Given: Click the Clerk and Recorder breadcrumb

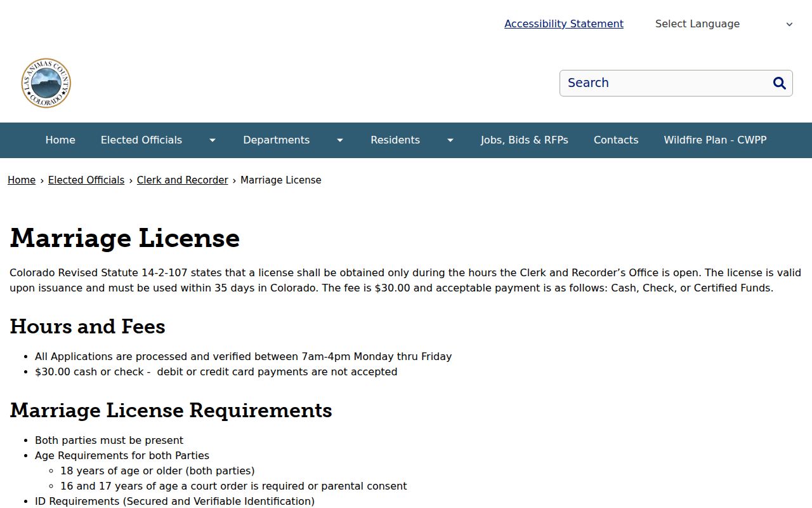Looking at the screenshot, I should [x=183, y=180].
